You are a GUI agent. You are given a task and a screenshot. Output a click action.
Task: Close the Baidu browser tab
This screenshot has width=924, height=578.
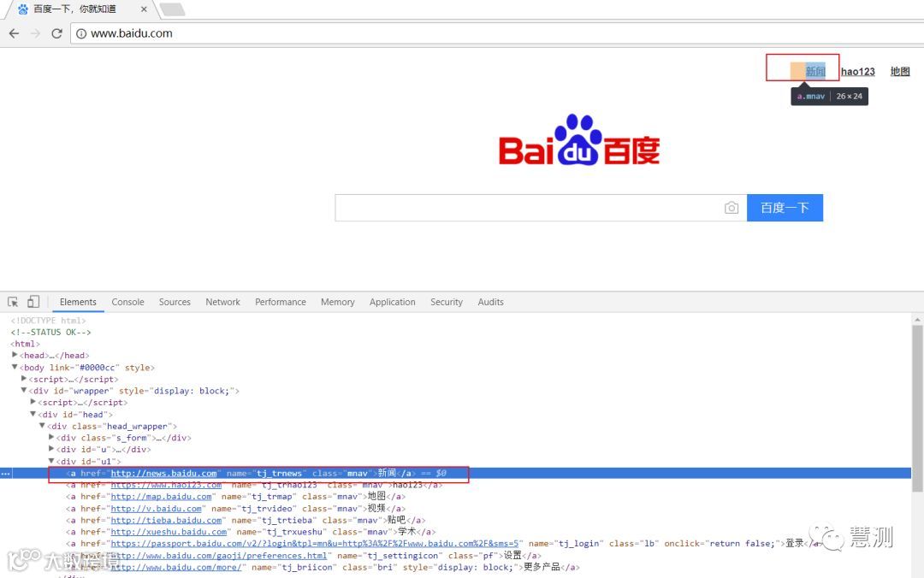(144, 9)
